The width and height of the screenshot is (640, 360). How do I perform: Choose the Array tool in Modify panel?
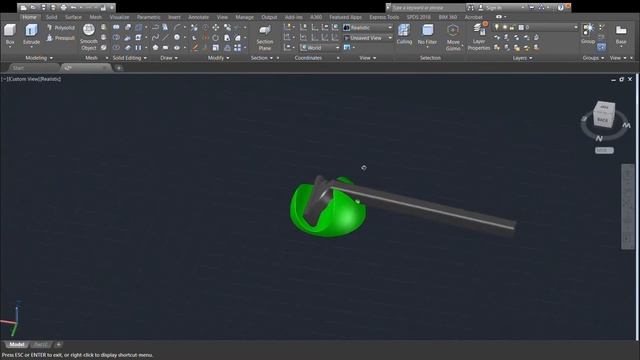[x=238, y=48]
